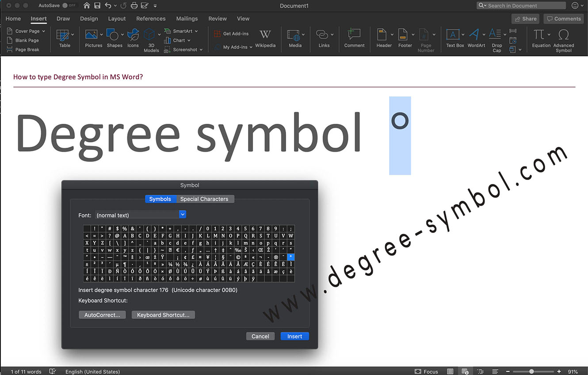The height and width of the screenshot is (375, 588).
Task: Insert Icons from the ribbon
Action: click(133, 38)
